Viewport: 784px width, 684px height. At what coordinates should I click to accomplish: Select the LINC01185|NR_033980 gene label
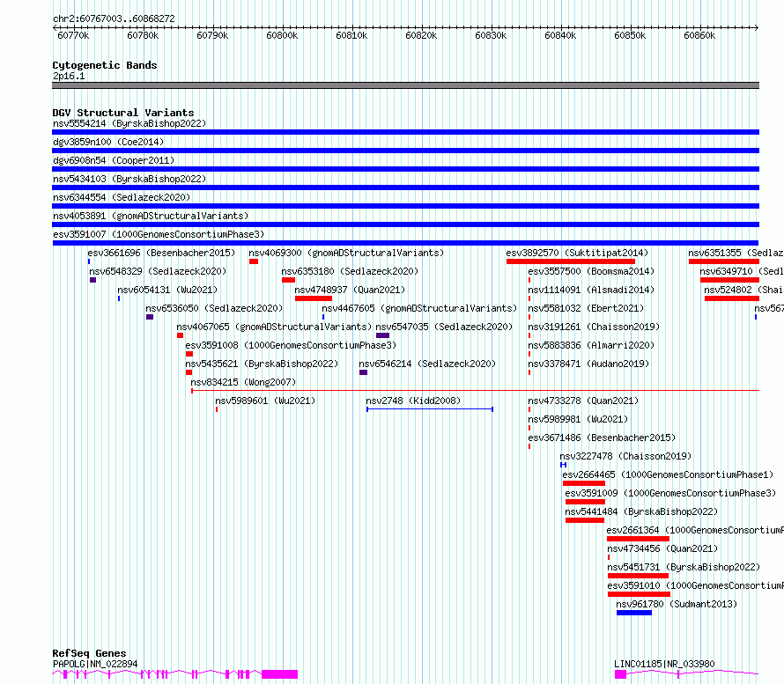tap(664, 664)
